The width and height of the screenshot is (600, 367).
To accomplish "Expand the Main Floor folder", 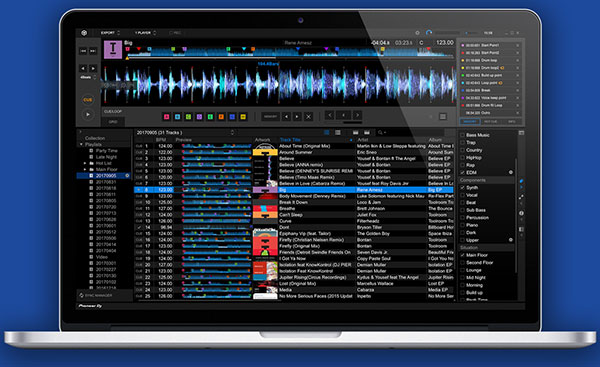I will coord(85,169).
